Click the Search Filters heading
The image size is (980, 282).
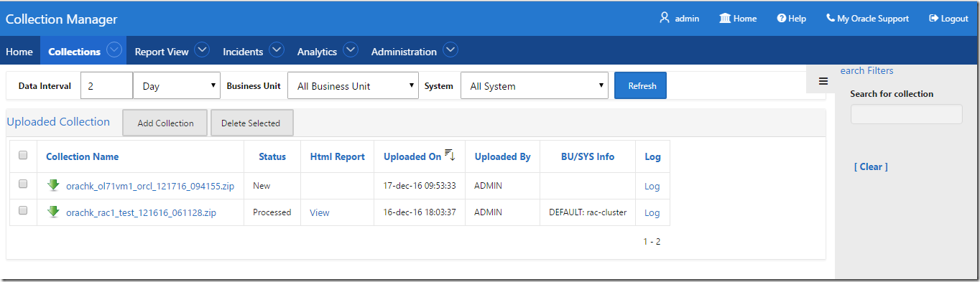867,70
